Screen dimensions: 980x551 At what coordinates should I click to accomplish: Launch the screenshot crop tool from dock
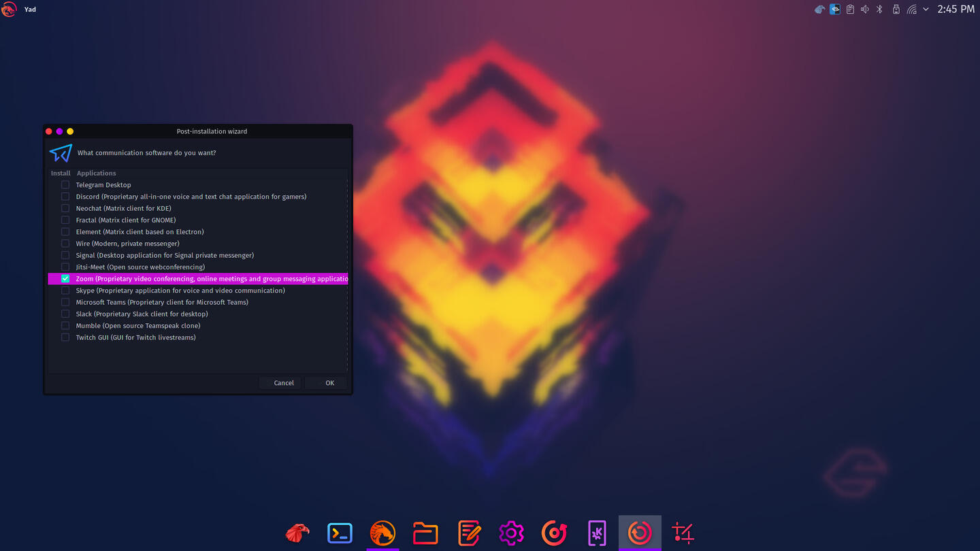point(683,533)
